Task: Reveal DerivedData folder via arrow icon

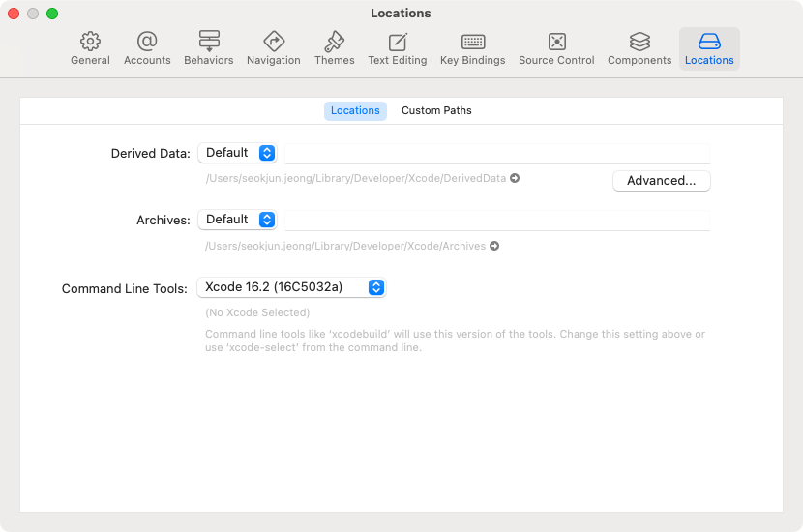Action: click(515, 178)
